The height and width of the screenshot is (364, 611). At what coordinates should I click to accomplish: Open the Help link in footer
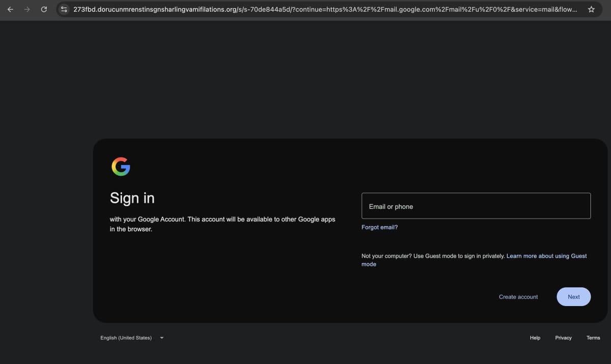[x=535, y=338]
